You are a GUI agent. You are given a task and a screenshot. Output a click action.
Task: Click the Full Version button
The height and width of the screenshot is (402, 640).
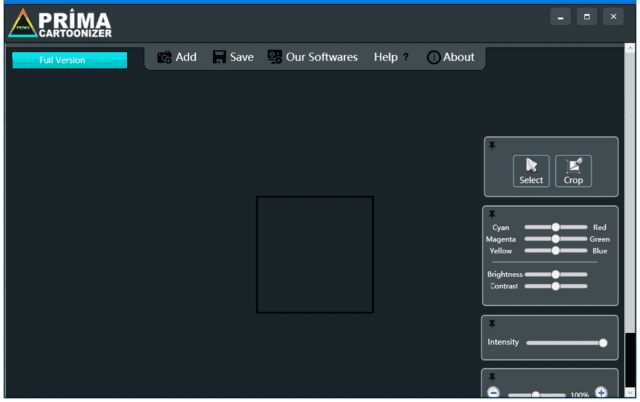70,60
